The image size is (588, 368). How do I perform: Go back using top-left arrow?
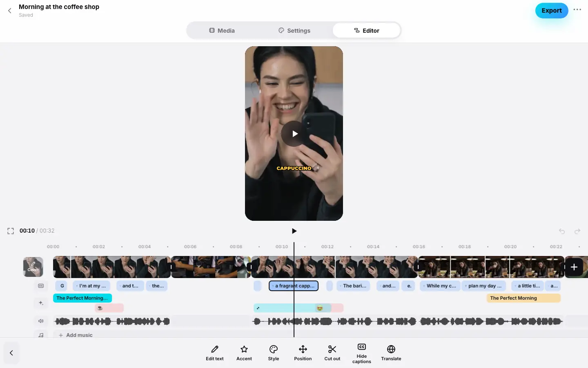(10, 11)
